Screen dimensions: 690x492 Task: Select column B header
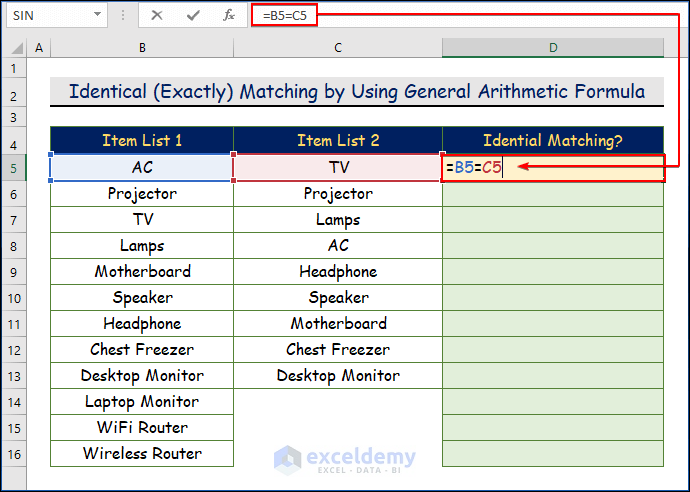pyautogui.click(x=142, y=48)
